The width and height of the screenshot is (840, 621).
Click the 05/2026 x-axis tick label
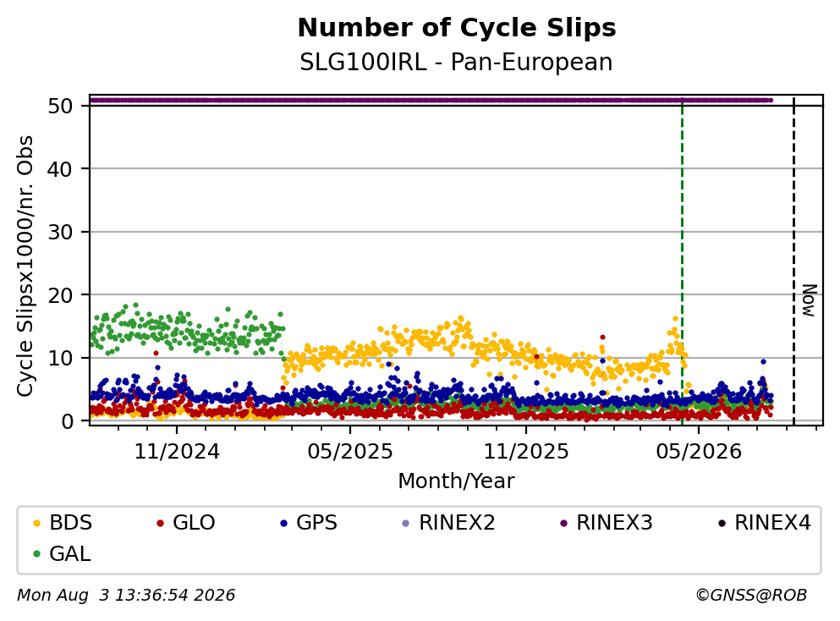click(x=699, y=452)
